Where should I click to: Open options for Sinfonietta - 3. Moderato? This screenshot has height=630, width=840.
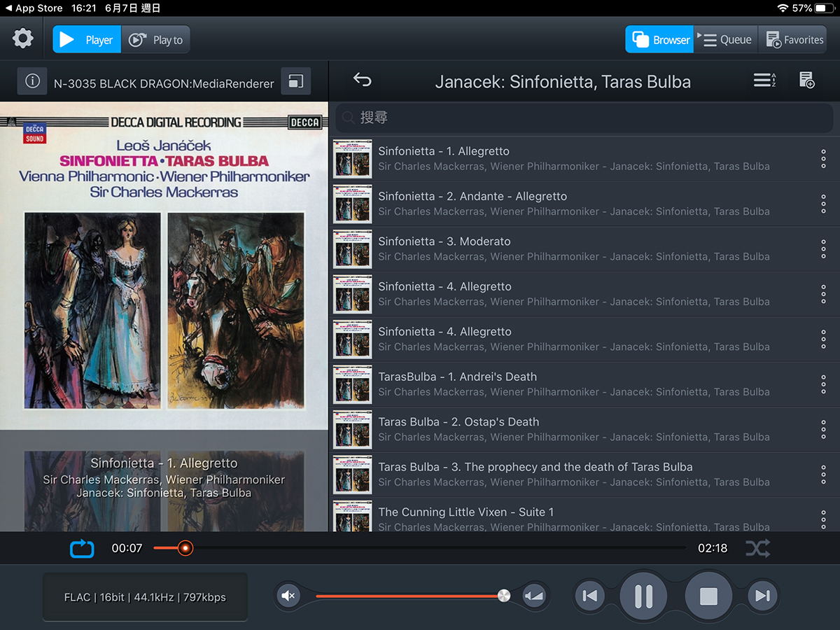pos(823,248)
